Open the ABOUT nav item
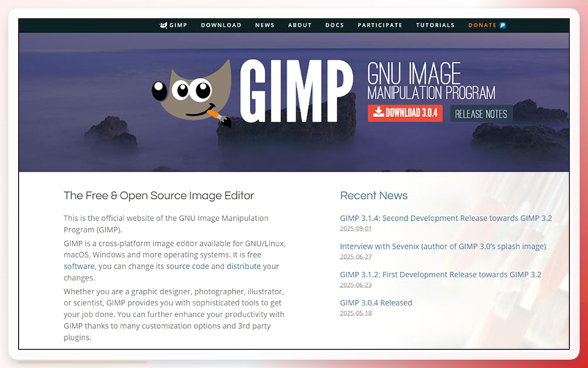Viewport: 588px width, 368px height. click(300, 25)
